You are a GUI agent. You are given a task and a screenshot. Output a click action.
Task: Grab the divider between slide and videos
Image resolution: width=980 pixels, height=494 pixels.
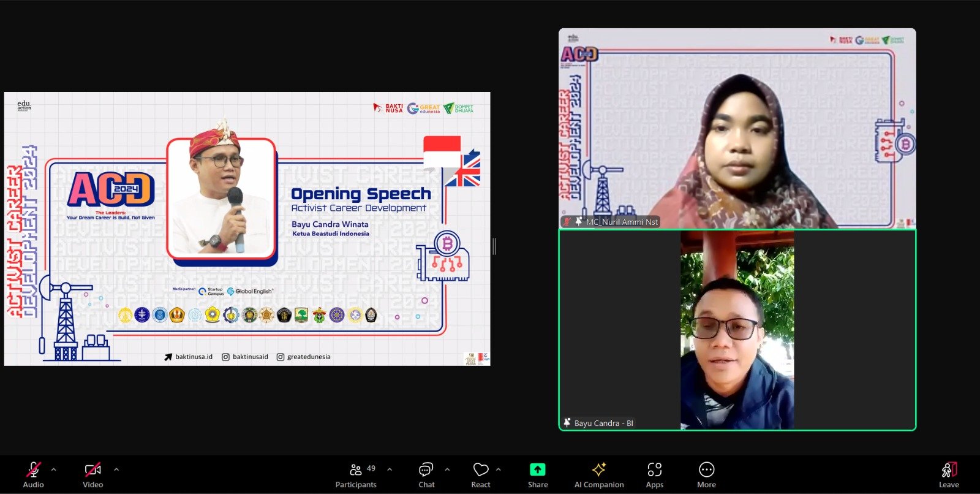click(x=494, y=246)
